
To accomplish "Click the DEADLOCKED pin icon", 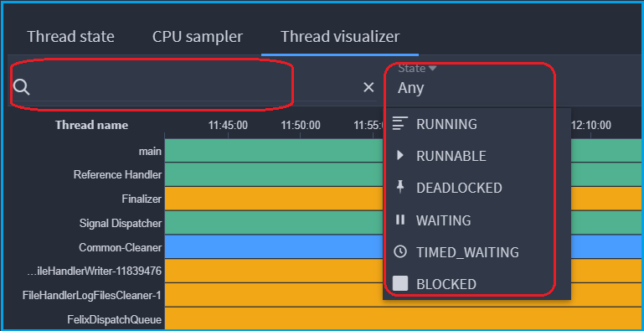I will coord(400,188).
